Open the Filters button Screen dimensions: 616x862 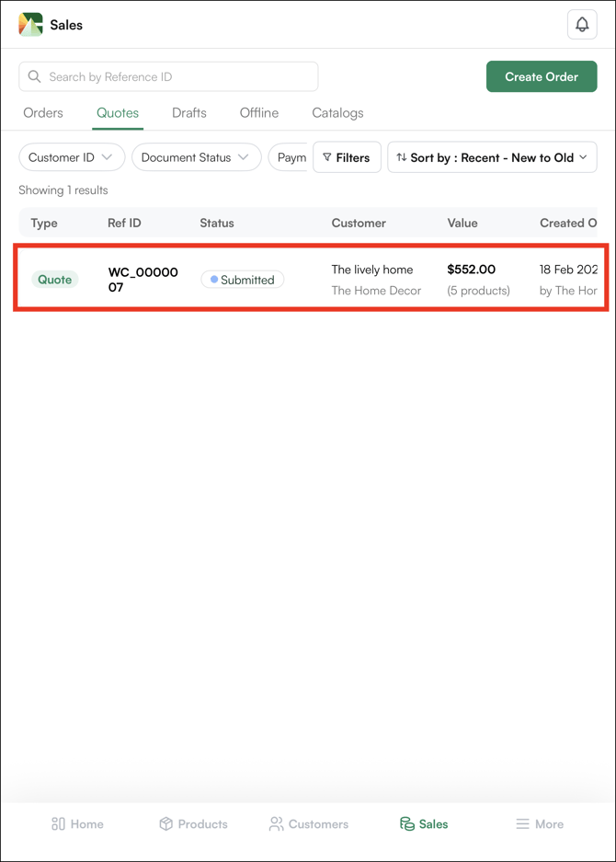pos(347,157)
